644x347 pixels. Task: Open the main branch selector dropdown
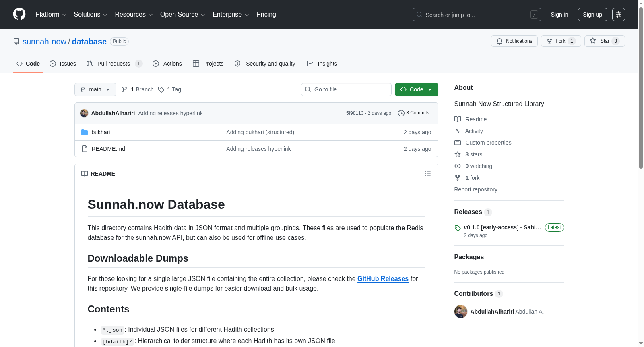click(x=95, y=89)
